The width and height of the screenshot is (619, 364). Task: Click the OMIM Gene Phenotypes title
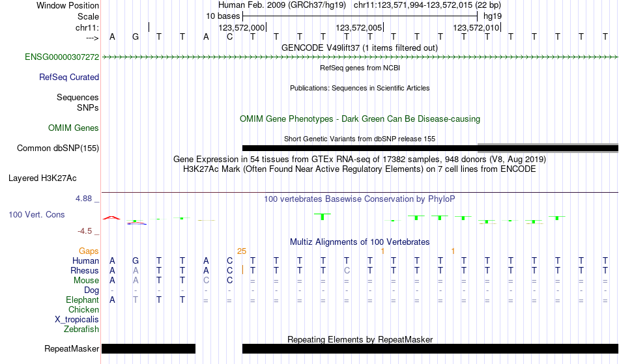[360, 119]
